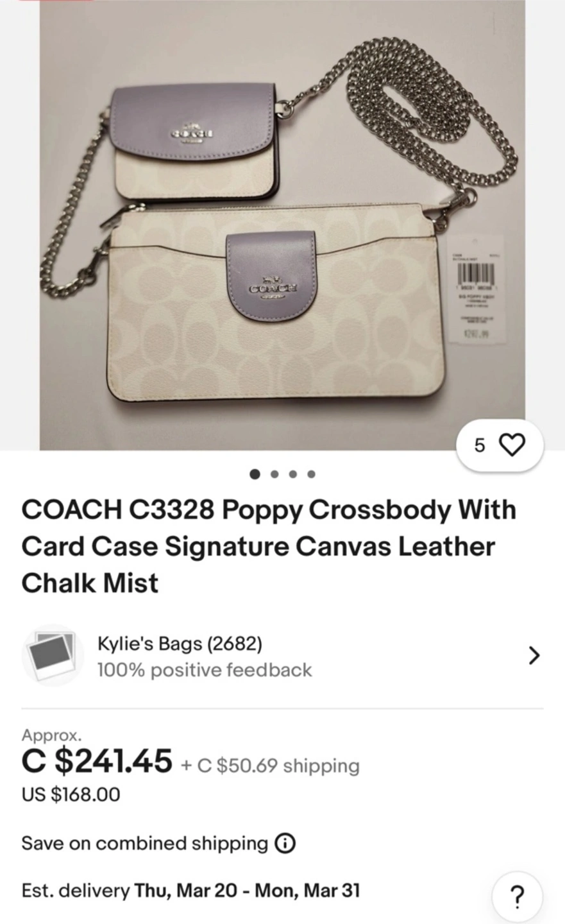Tap the C $50.69 shipping text
Image resolution: width=565 pixels, height=924 pixels.
click(270, 766)
